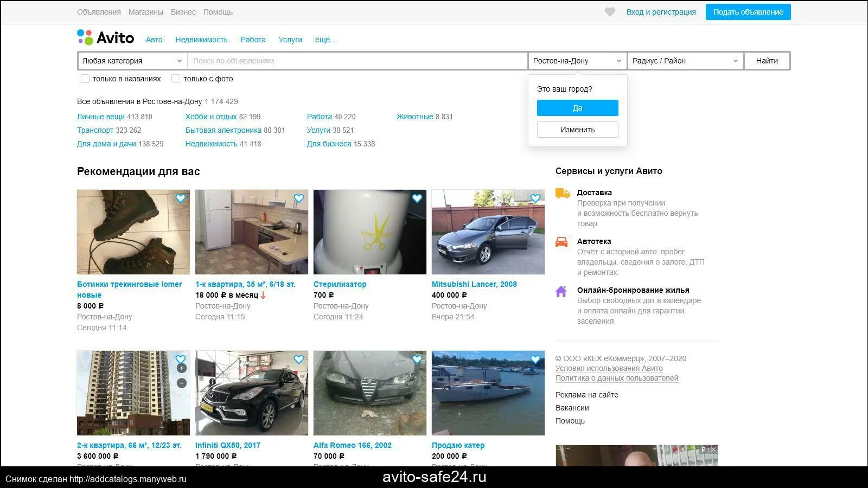Click the Найти search button
Viewport: 868px width, 488px height.
click(x=767, y=61)
